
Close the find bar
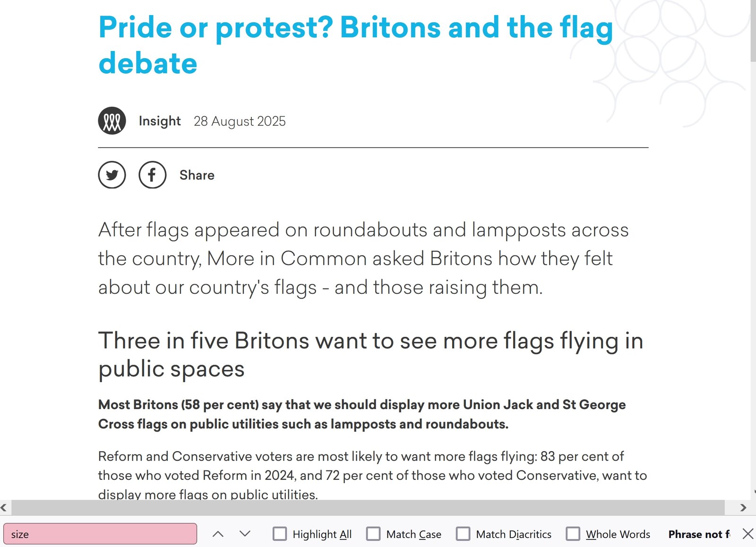(747, 534)
